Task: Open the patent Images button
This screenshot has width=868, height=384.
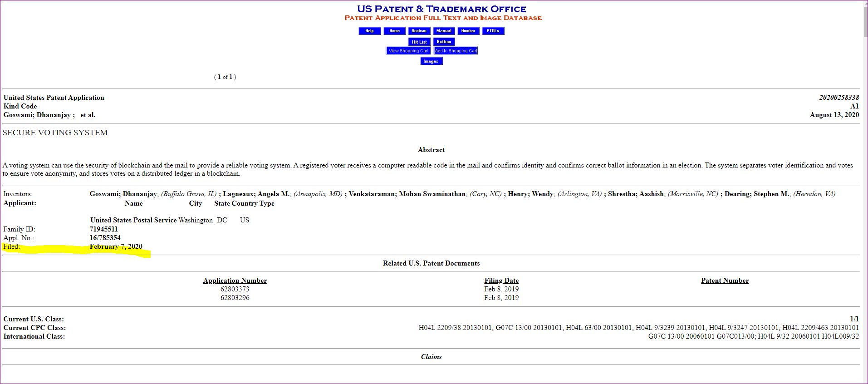Action: (431, 61)
